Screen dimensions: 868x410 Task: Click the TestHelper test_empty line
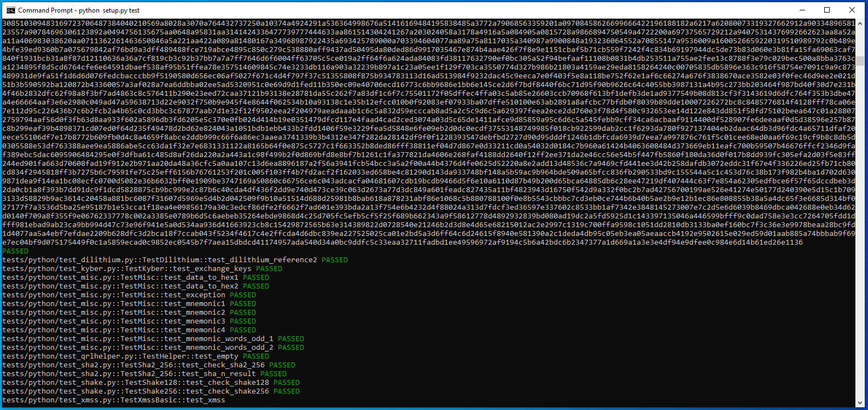(136, 356)
